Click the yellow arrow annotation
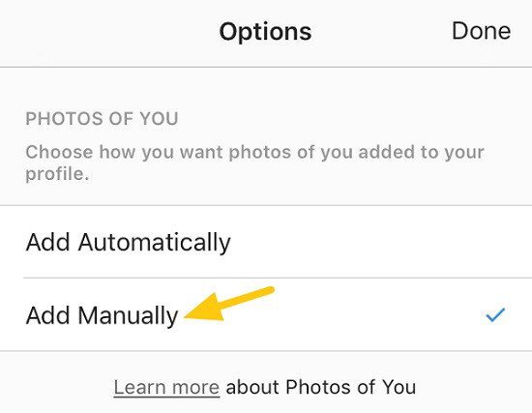Viewport: 532px width, 413px height. point(228,304)
